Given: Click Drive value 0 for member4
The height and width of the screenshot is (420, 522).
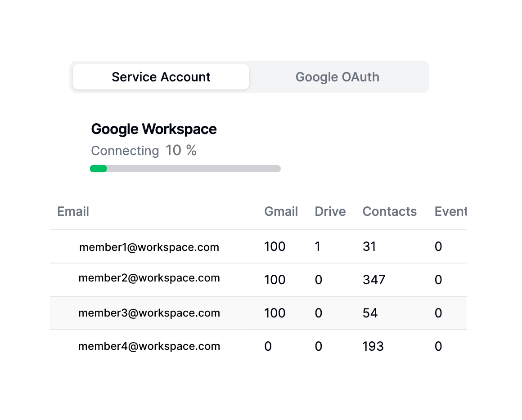Looking at the screenshot, I should coord(319,346).
